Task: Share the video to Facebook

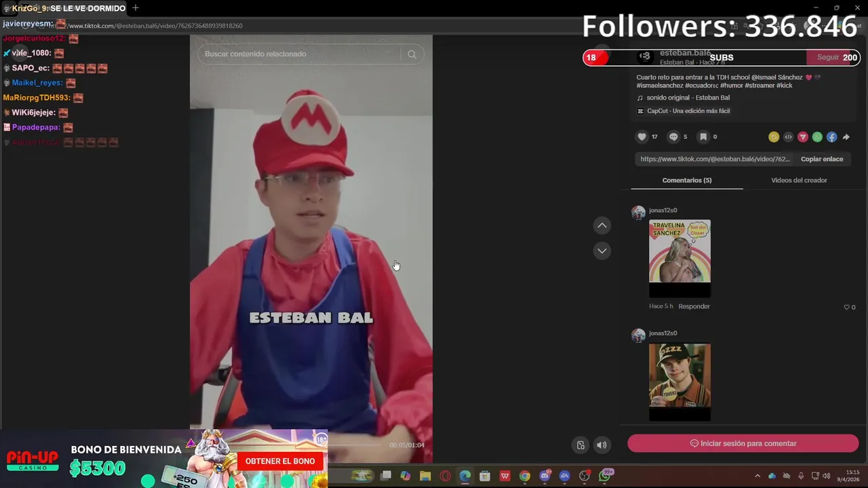Action: 831,137
